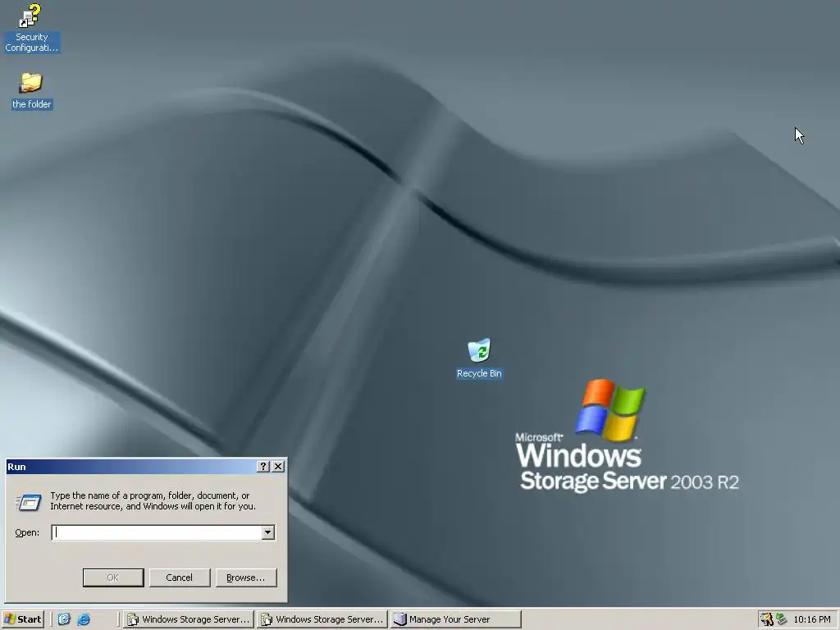Click the Windows Storage Server taskbar button nearest the quick launch
Image resolution: width=840 pixels, height=630 pixels.
click(189, 619)
